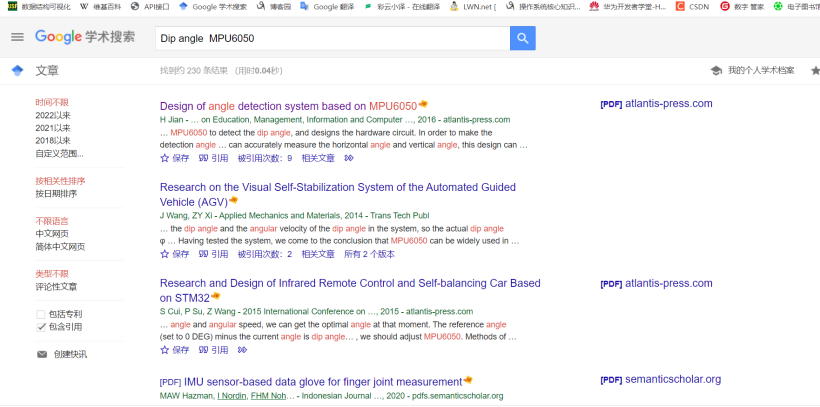
Task: Open 自定义范围 date filter
Action: pyautogui.click(x=60, y=154)
